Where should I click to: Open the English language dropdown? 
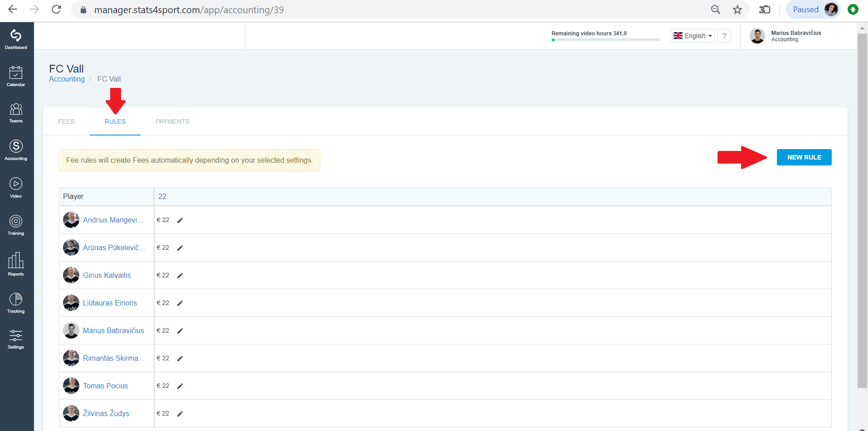point(693,36)
